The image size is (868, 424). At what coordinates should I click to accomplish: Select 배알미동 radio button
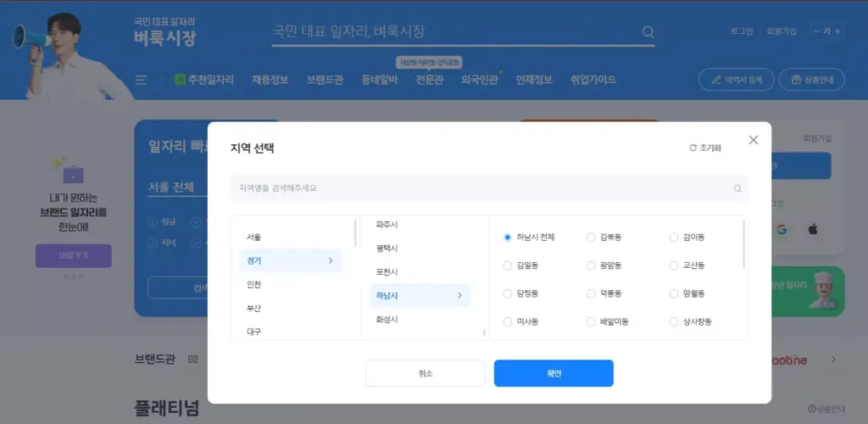click(591, 322)
